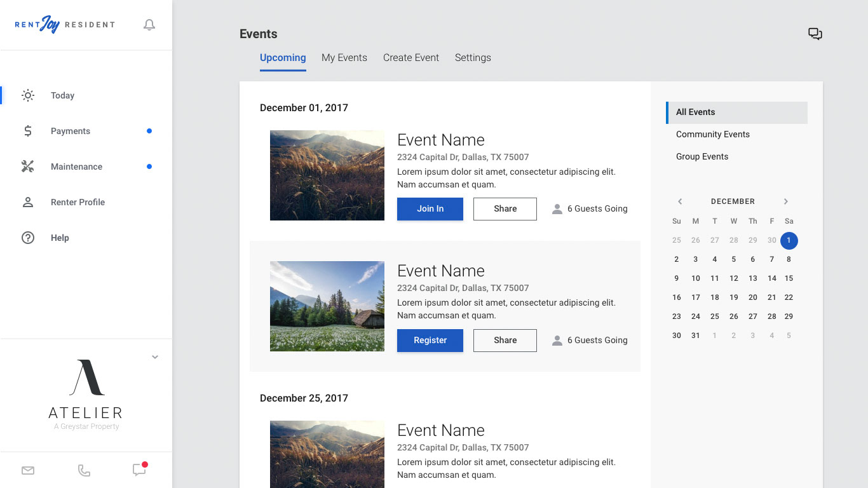Open the notifications bell
868x488 pixels.
click(x=149, y=25)
